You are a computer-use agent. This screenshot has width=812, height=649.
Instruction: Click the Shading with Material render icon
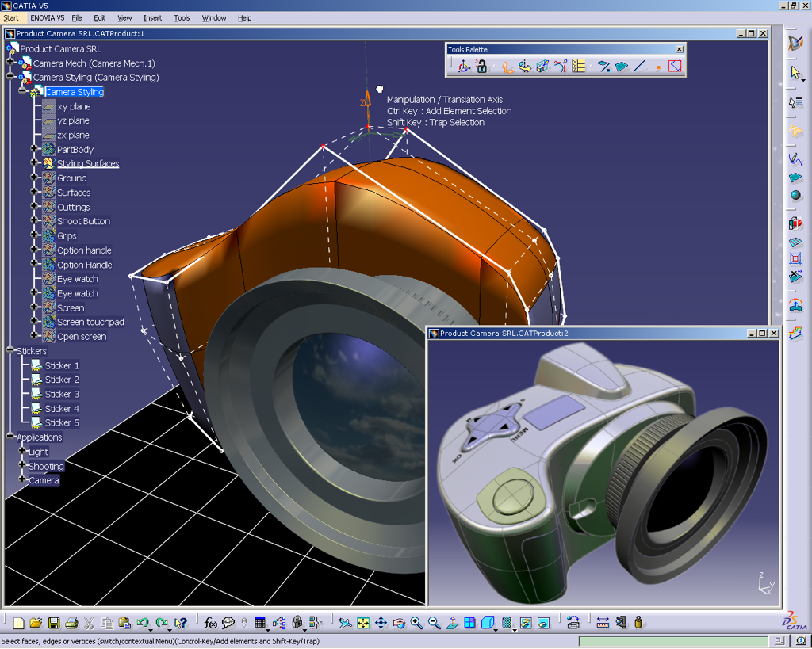507,623
